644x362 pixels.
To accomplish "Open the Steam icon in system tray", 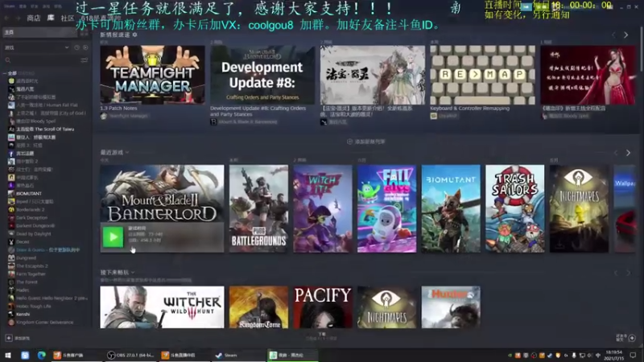I will [x=550, y=356].
